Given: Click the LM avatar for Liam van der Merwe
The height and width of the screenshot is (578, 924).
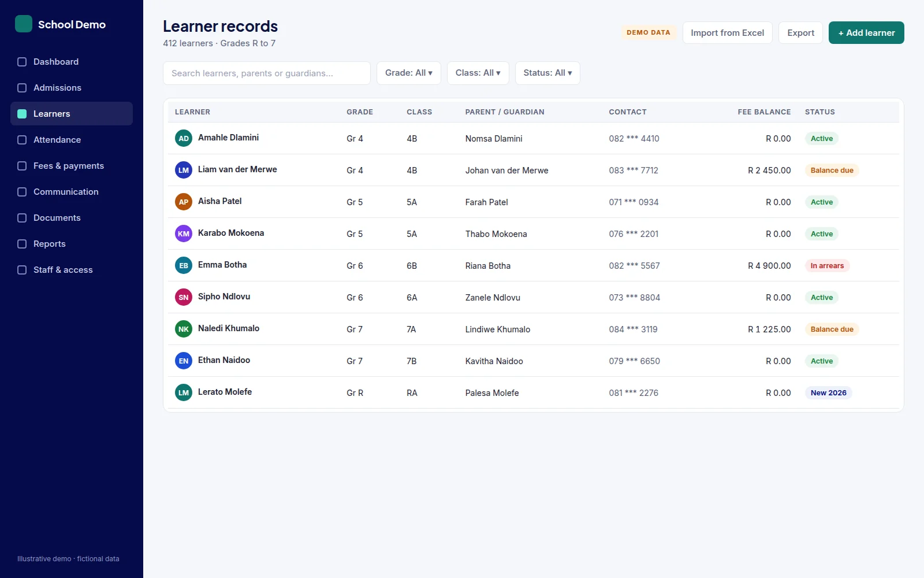Looking at the screenshot, I should (x=184, y=170).
